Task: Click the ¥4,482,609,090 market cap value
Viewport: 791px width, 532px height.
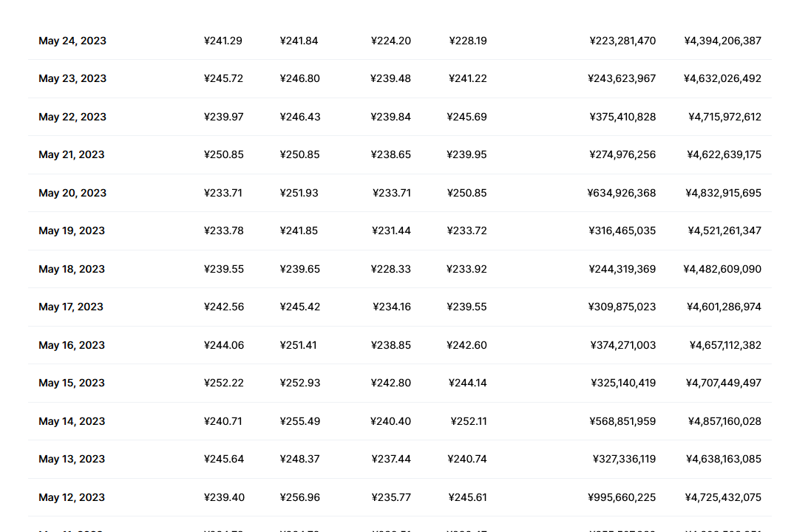Action: 722,269
